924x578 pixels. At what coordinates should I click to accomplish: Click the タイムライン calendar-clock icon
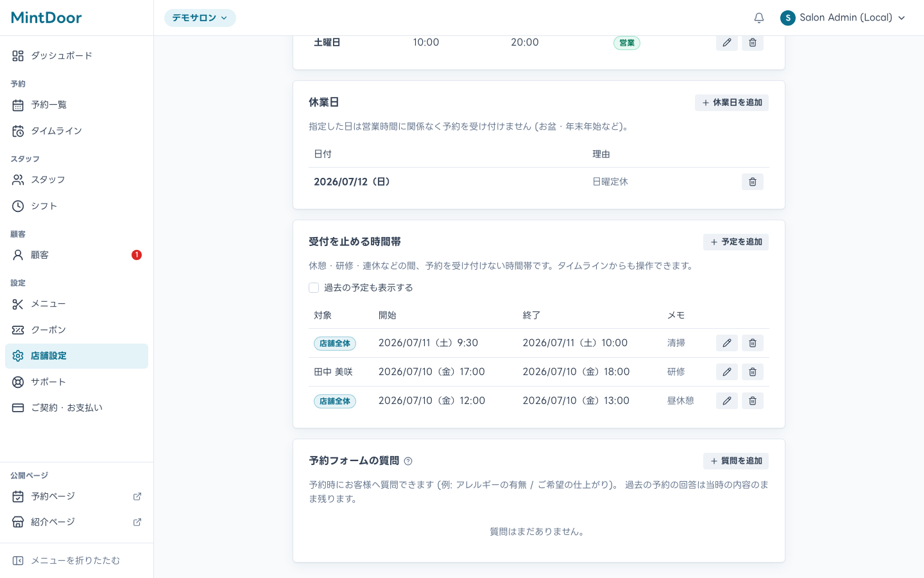(x=18, y=131)
